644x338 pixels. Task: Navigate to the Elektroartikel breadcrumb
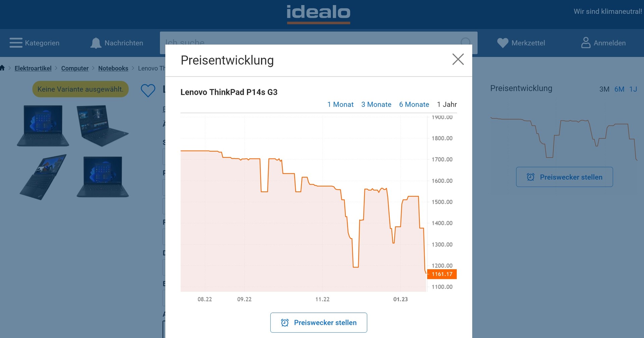pyautogui.click(x=33, y=68)
